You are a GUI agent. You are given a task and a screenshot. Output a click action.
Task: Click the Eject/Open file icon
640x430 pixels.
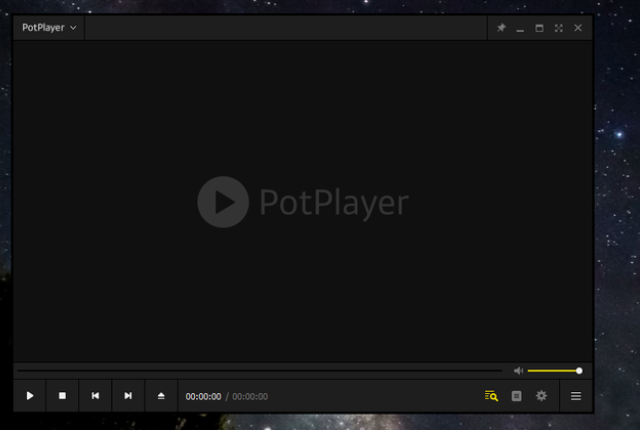tap(161, 396)
